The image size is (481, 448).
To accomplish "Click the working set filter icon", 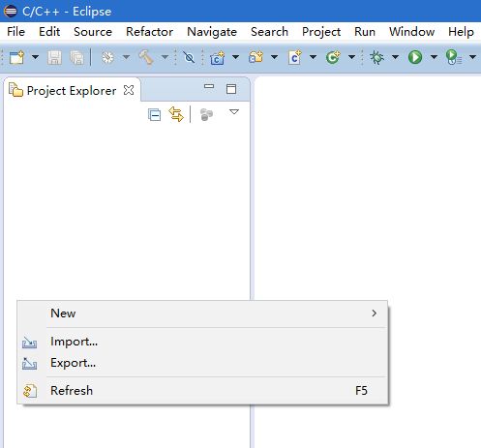I will 206,115.
